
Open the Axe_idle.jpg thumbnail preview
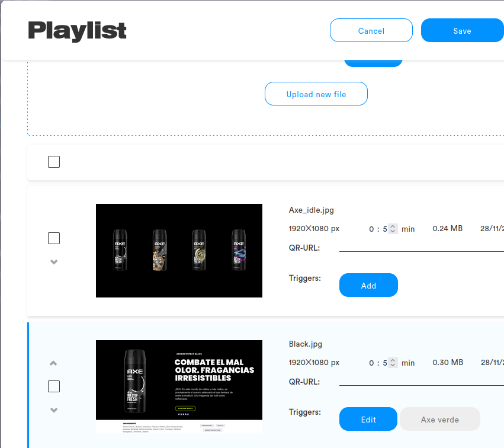(x=179, y=251)
